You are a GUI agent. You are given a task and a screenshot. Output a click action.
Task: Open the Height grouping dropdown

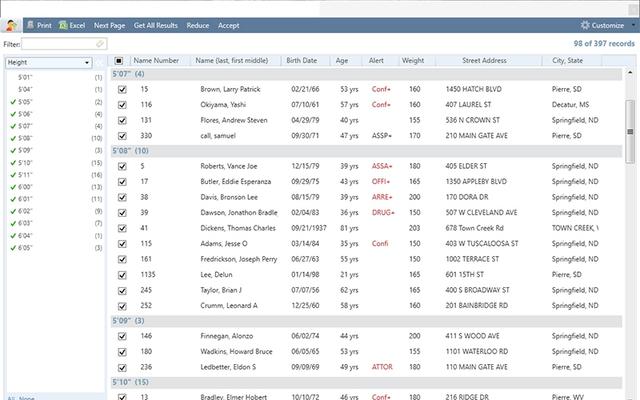tap(87, 62)
